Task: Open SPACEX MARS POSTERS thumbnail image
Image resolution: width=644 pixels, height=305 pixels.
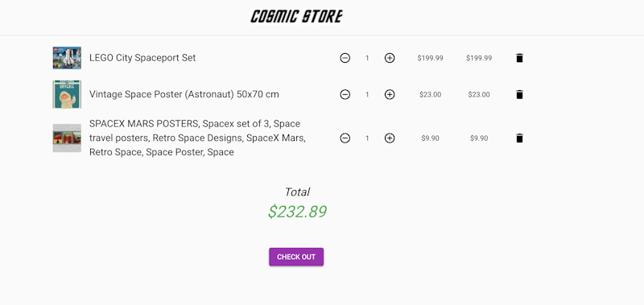Action: [x=67, y=138]
